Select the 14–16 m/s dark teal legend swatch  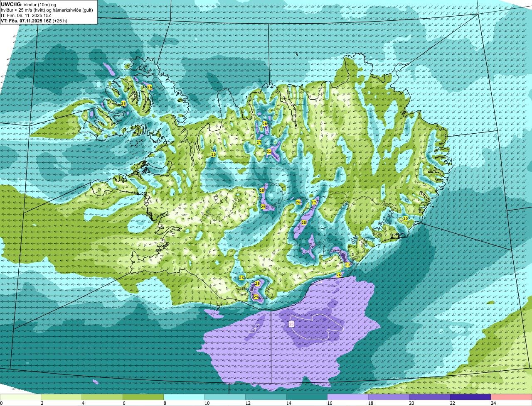point(307,397)
